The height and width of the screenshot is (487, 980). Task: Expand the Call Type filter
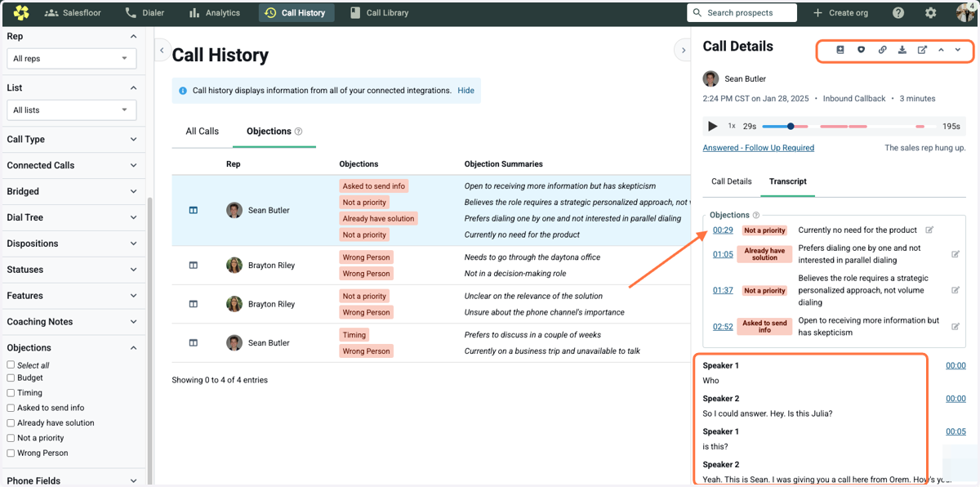click(72, 139)
